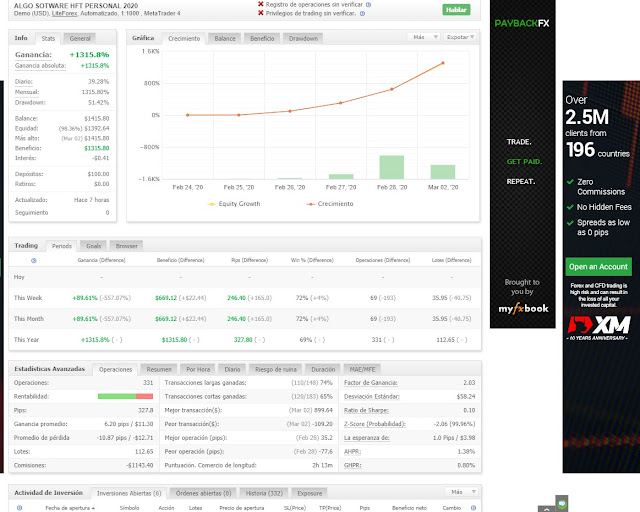Click the Rentabilidad green-red bar
The height and width of the screenshot is (512, 640).
tap(125, 396)
